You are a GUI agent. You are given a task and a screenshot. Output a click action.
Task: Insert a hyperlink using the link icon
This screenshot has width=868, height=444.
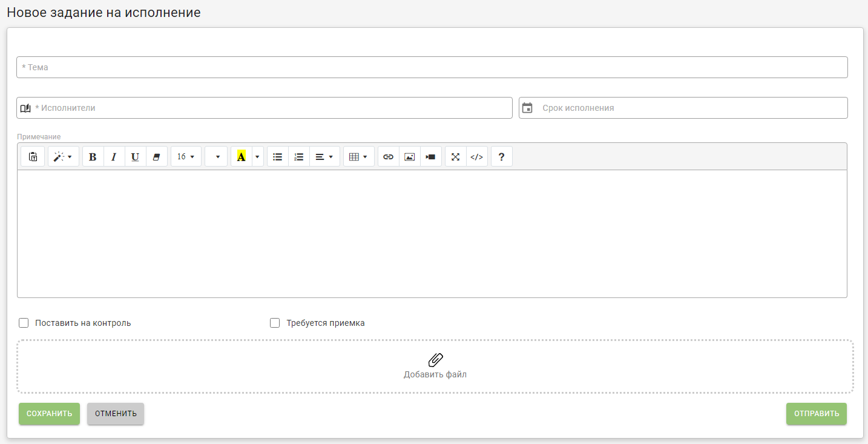[389, 156]
